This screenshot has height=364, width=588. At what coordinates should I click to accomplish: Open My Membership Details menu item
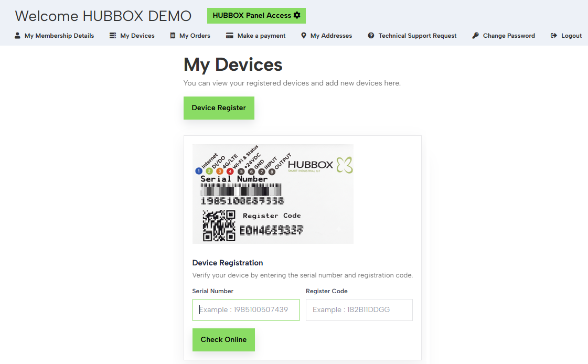coord(55,36)
